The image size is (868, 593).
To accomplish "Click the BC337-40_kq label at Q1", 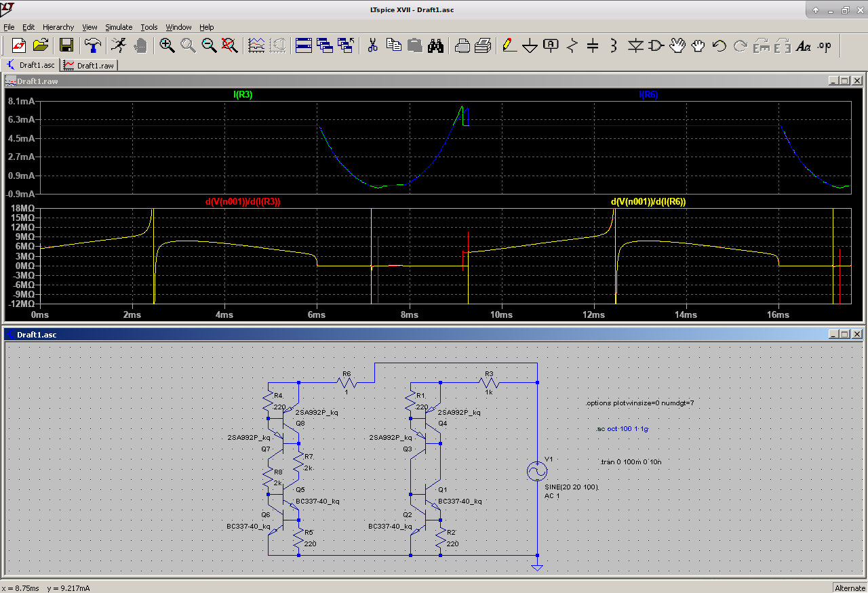I will point(460,502).
